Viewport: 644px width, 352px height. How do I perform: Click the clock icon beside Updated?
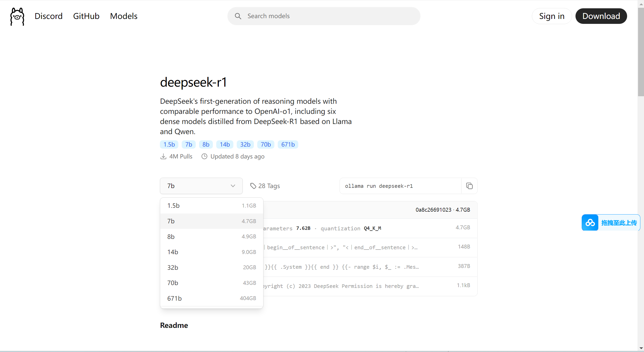[205, 156]
